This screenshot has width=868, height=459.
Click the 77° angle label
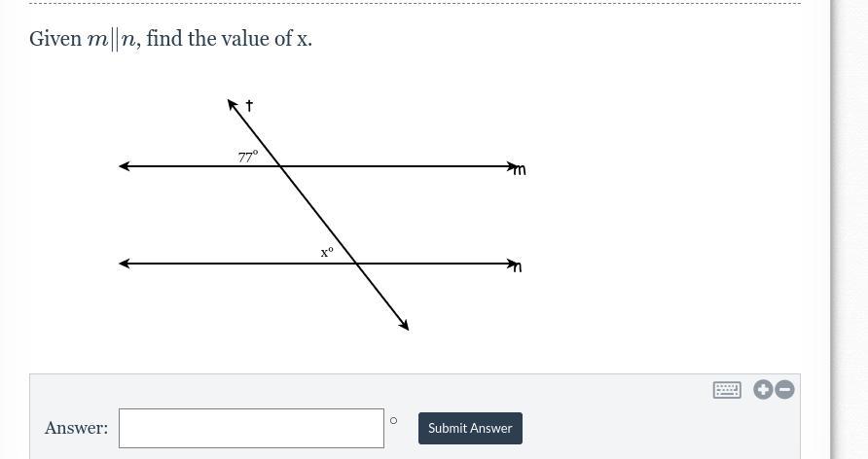(248, 156)
